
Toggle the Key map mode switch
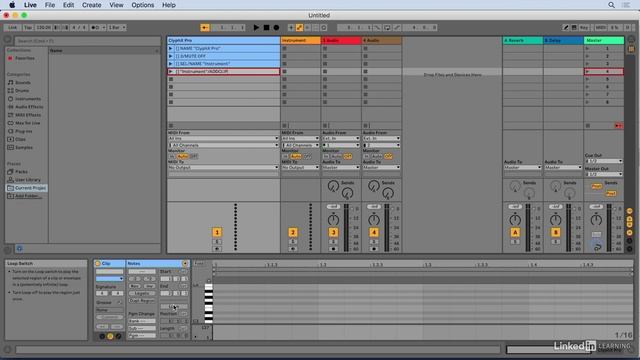click(x=584, y=27)
